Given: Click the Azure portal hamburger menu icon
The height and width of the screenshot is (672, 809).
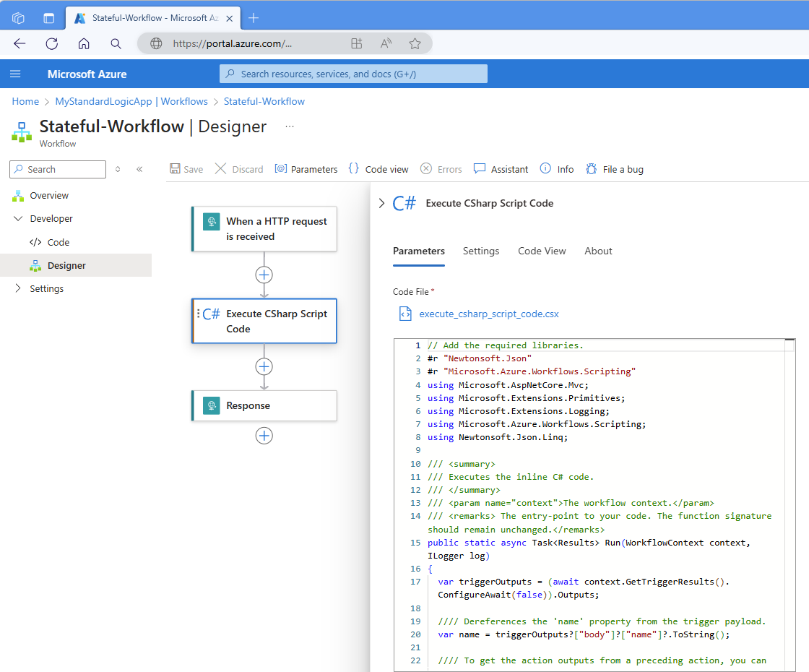Looking at the screenshot, I should [x=15, y=74].
